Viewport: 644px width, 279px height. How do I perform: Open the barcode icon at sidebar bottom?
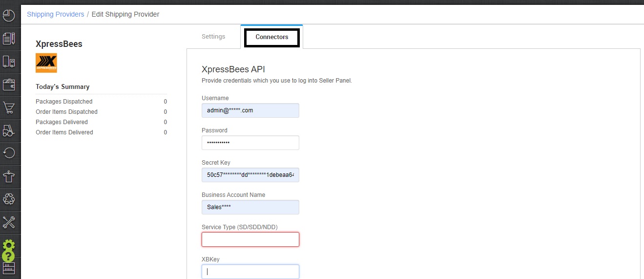point(9,268)
